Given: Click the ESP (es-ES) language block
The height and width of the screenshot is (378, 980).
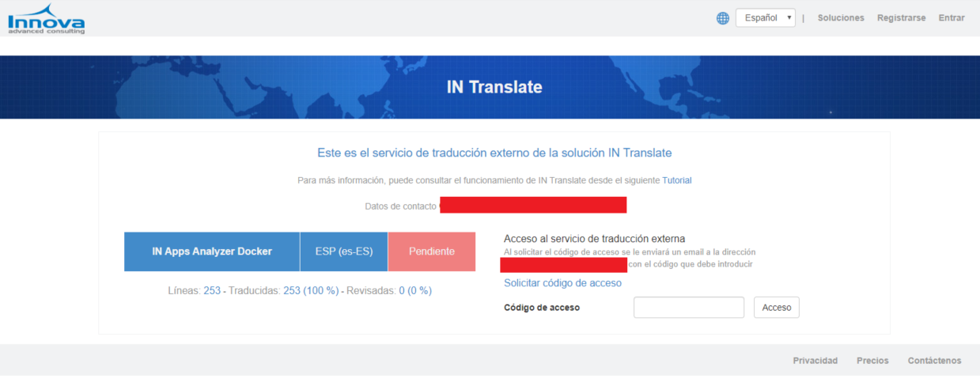Looking at the screenshot, I should [344, 251].
